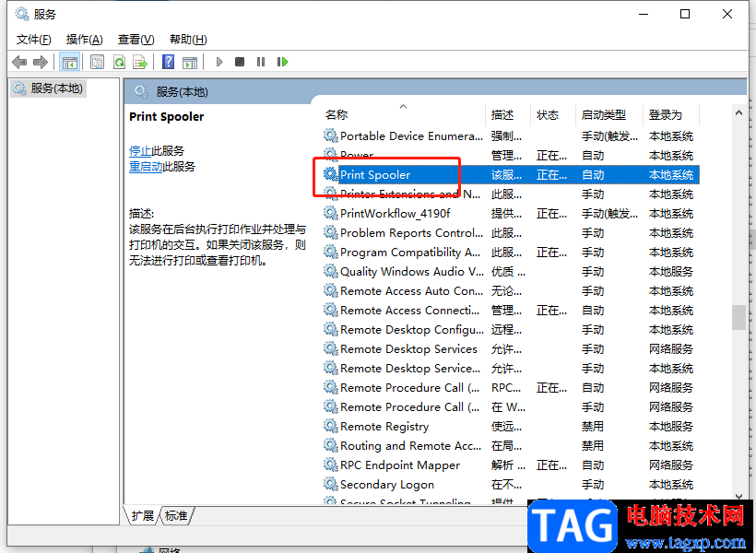This screenshot has width=756, height=553.
Task: Toggle the Show/Hide Action Pane icon
Action: tap(190, 62)
